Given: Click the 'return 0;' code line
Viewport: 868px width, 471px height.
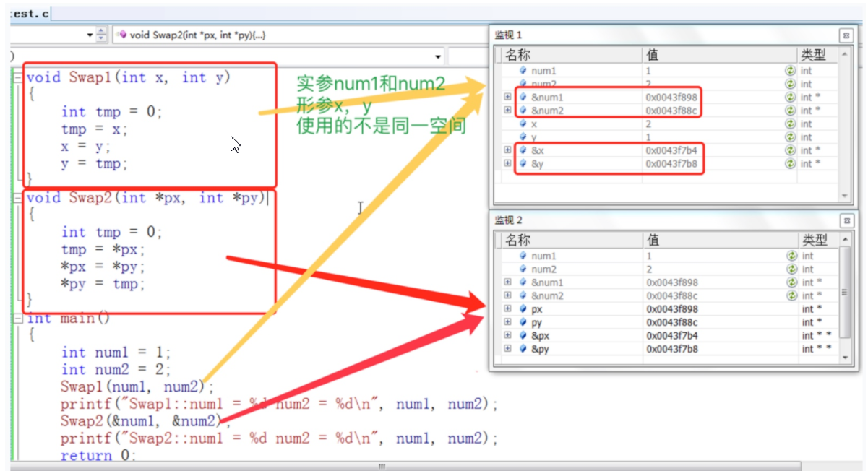Looking at the screenshot, I should [x=98, y=456].
